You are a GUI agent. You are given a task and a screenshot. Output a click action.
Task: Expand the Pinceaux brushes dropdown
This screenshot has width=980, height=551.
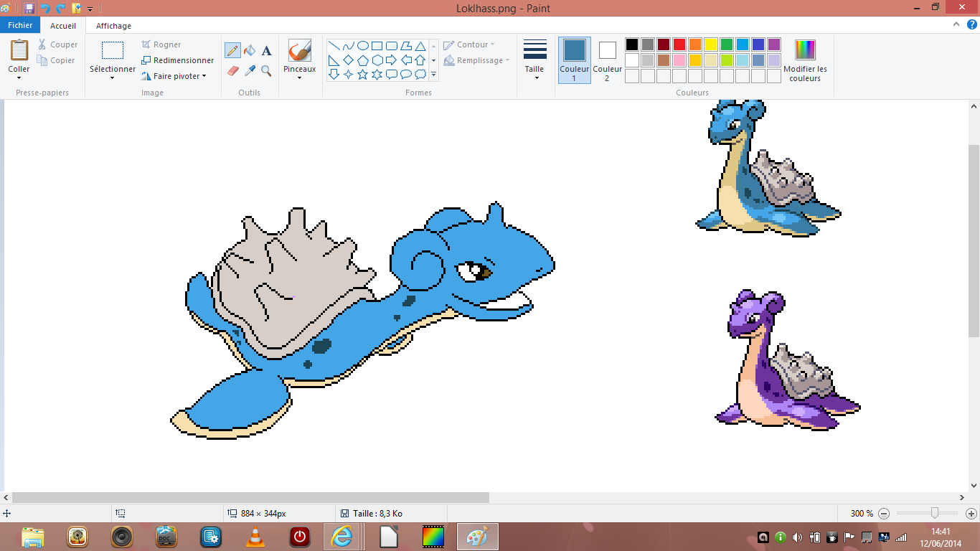(x=299, y=77)
